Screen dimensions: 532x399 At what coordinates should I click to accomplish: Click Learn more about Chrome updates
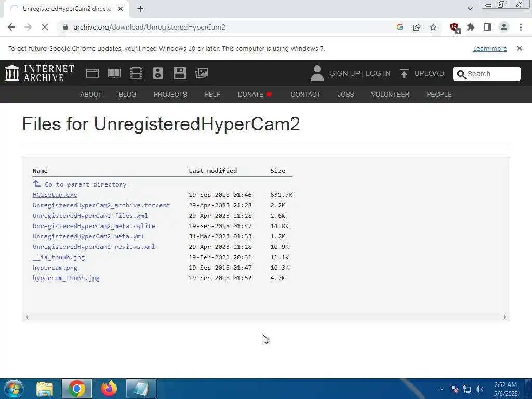tap(490, 48)
